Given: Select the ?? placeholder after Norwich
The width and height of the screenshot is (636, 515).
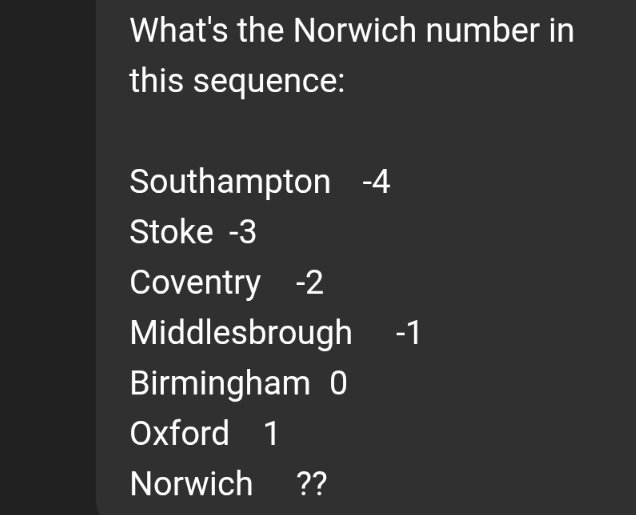Looking at the screenshot, I should [312, 483].
